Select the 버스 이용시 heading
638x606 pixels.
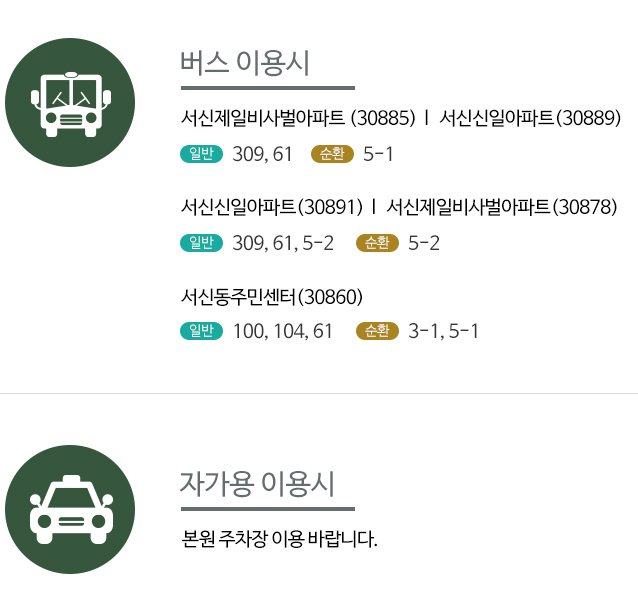pyautogui.click(x=245, y=63)
